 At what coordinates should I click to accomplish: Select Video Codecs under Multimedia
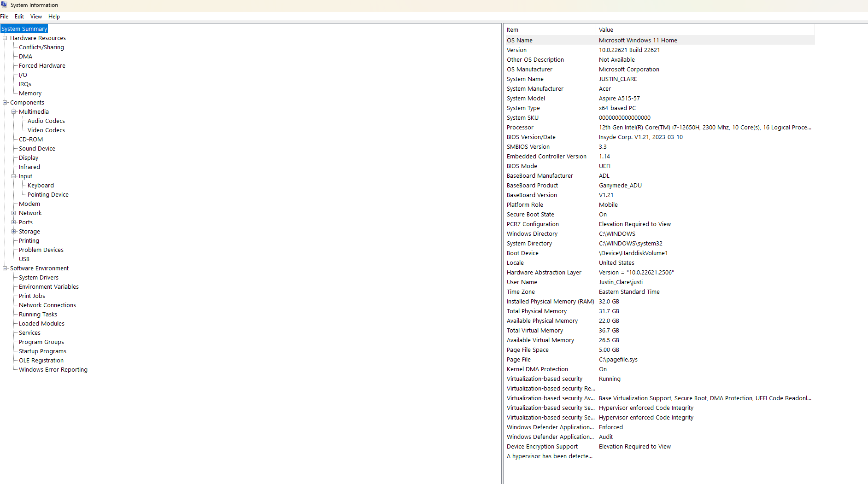(x=46, y=130)
